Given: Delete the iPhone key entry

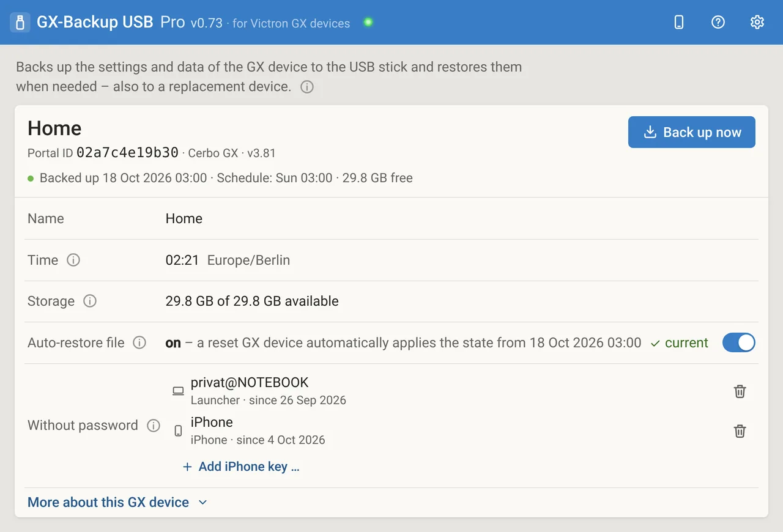Looking at the screenshot, I should (740, 431).
